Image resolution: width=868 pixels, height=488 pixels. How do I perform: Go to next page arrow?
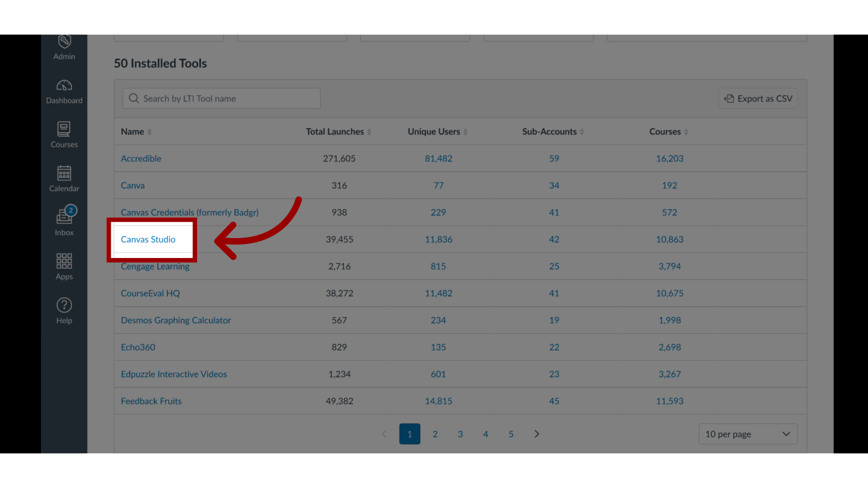click(x=537, y=434)
